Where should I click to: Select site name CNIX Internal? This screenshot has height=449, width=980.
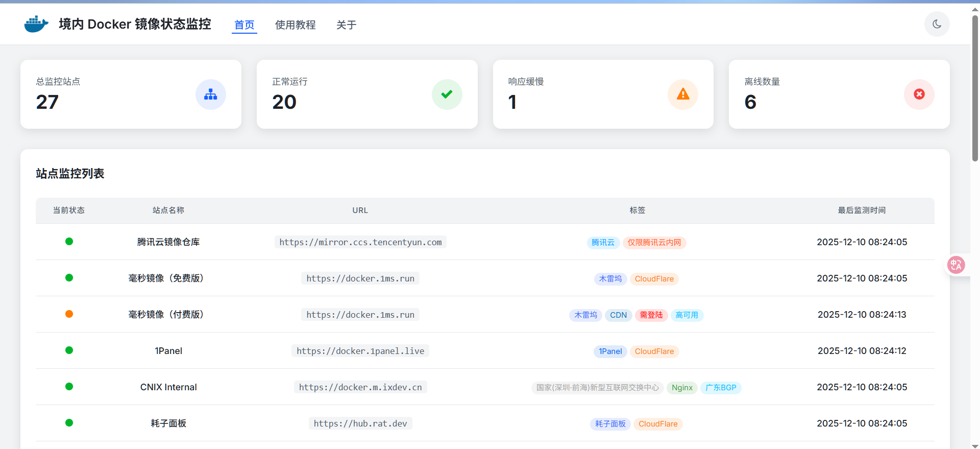click(x=168, y=387)
